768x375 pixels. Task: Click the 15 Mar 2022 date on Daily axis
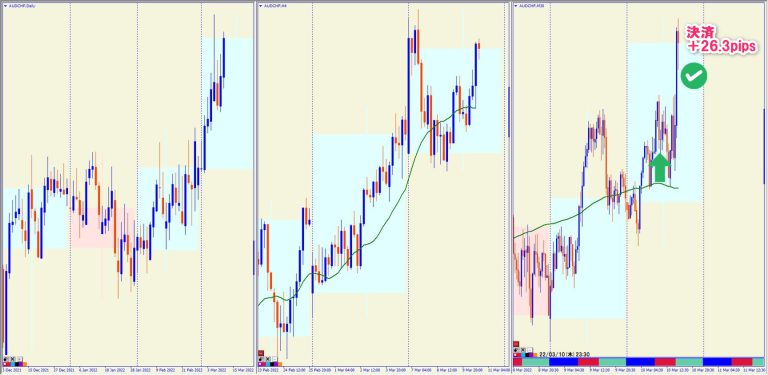coord(243,370)
